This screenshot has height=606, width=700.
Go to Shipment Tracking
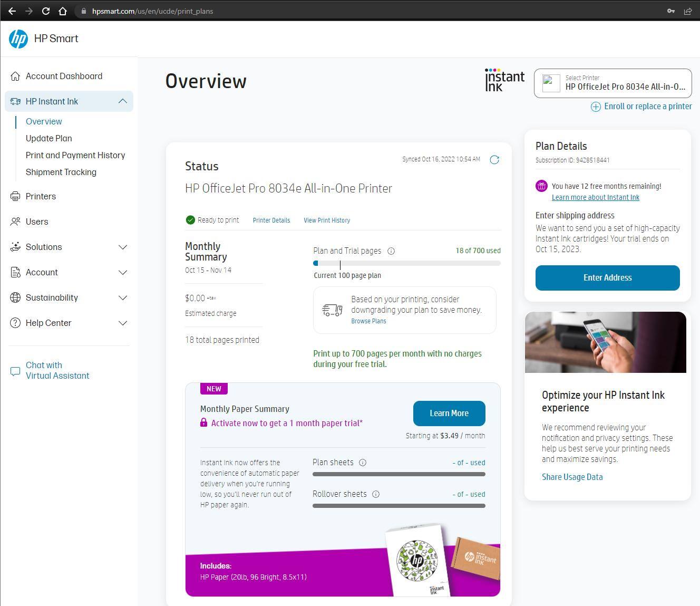pos(61,172)
